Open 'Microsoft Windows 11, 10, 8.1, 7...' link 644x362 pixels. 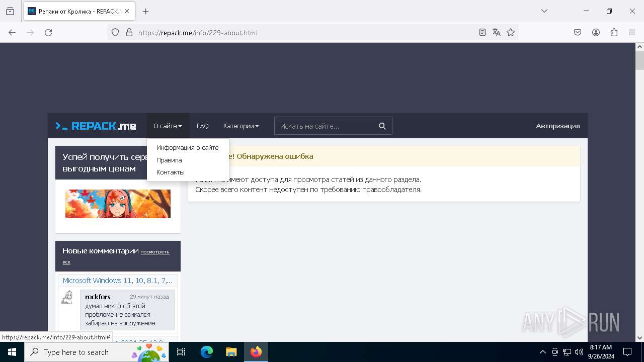pos(118,281)
